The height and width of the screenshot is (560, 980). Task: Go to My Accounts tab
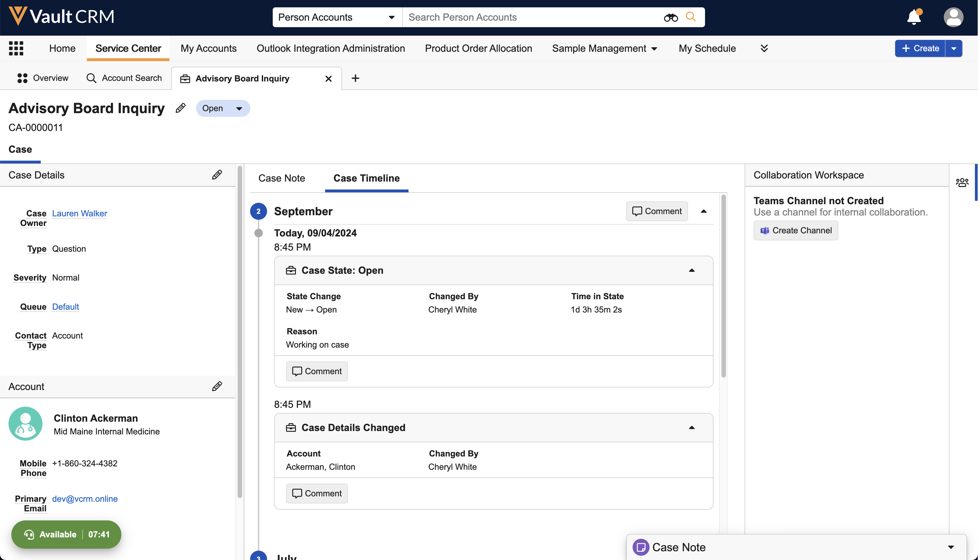(x=209, y=48)
